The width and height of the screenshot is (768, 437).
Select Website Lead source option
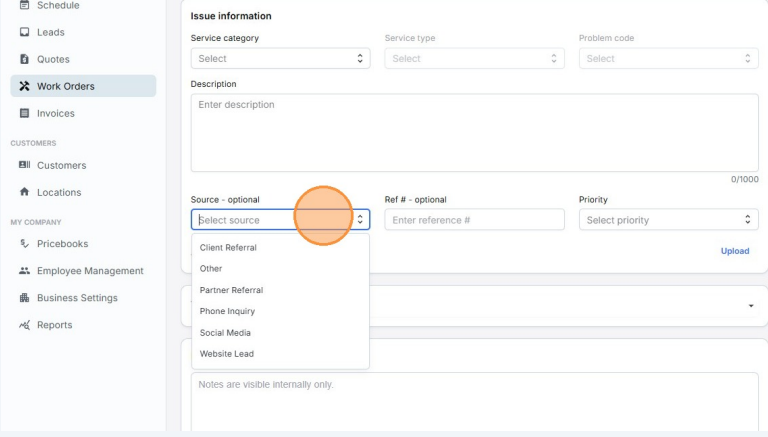[226, 353]
